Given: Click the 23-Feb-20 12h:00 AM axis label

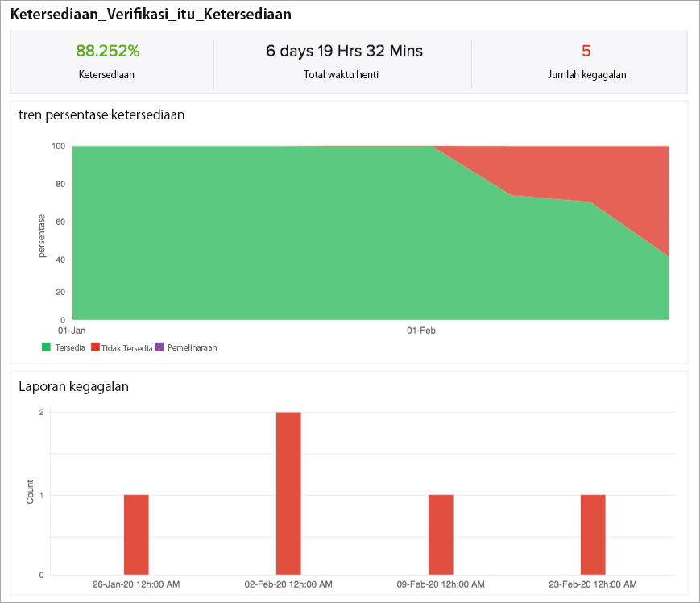Looking at the screenshot, I should pos(593,584).
